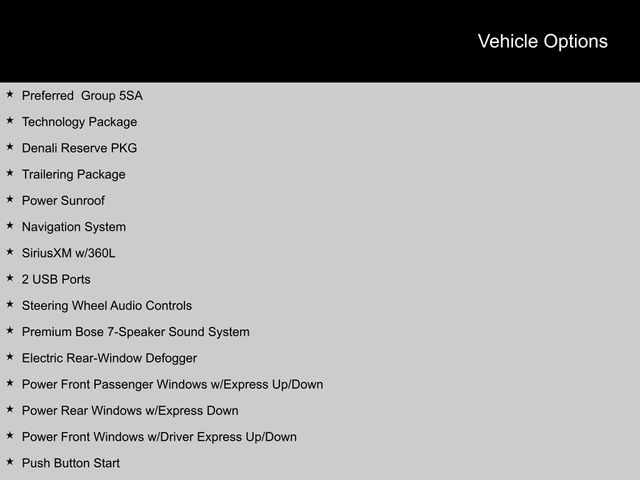This screenshot has height=480, width=640.
Task: Click the star bullet next to Electric Rear-Window Defogger
Action: coord(10,357)
